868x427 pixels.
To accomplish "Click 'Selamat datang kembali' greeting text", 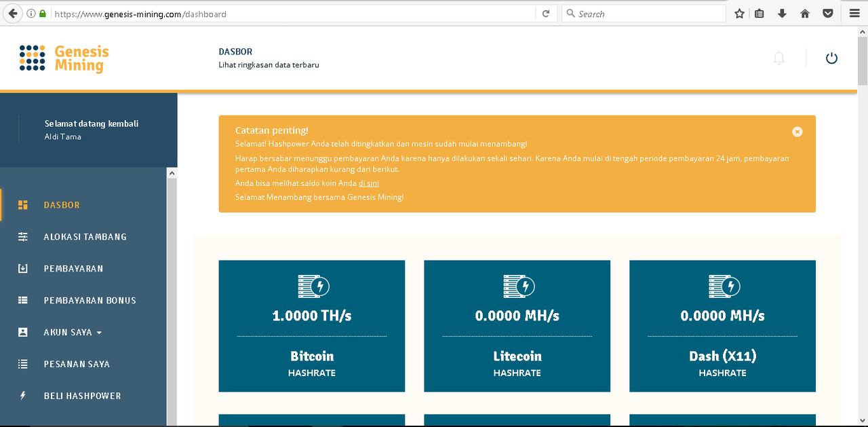I will (92, 124).
